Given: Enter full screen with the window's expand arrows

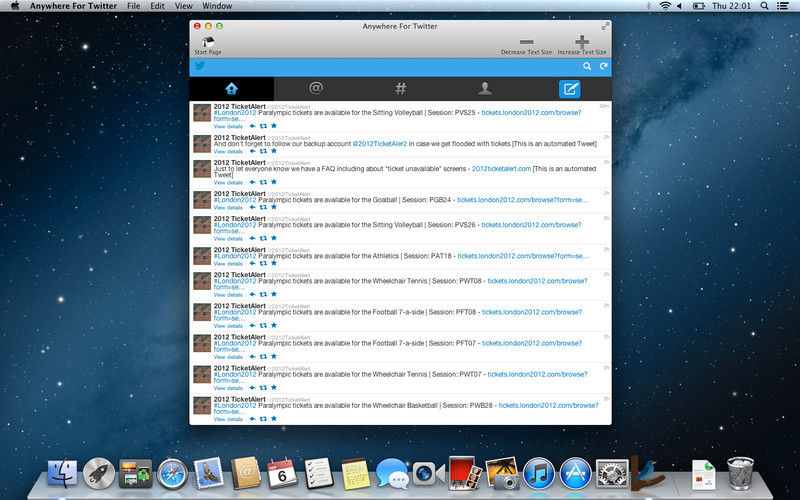Looking at the screenshot, I should click(x=605, y=26).
